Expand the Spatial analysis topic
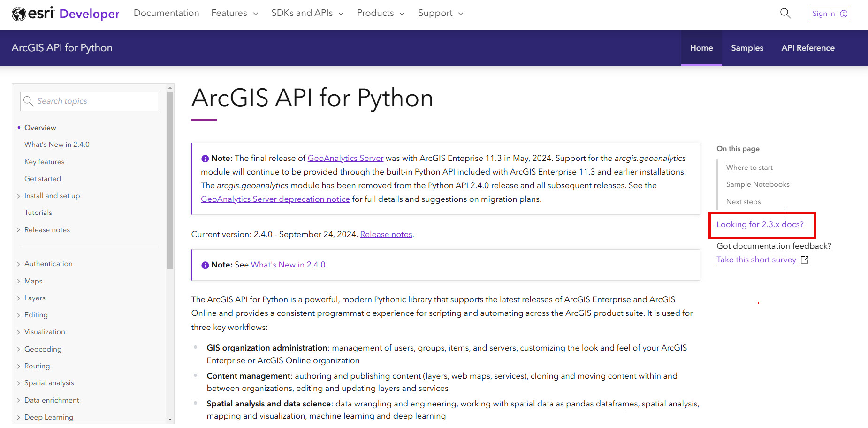This screenshot has height=428, width=868. point(18,383)
